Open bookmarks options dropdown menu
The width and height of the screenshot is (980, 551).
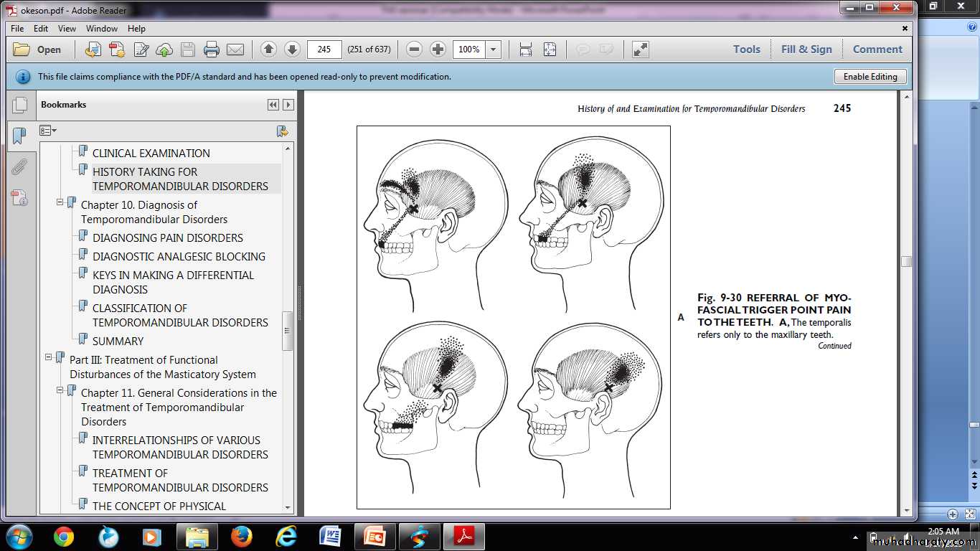point(48,131)
